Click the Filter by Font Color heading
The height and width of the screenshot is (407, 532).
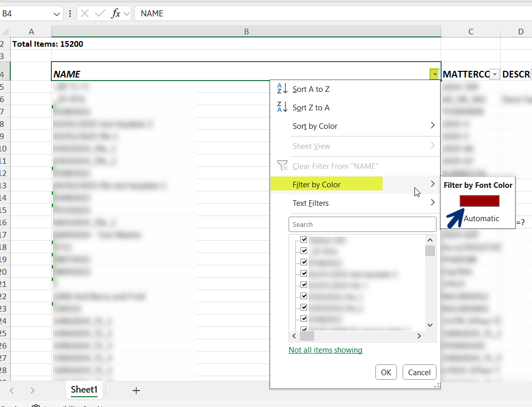[478, 185]
